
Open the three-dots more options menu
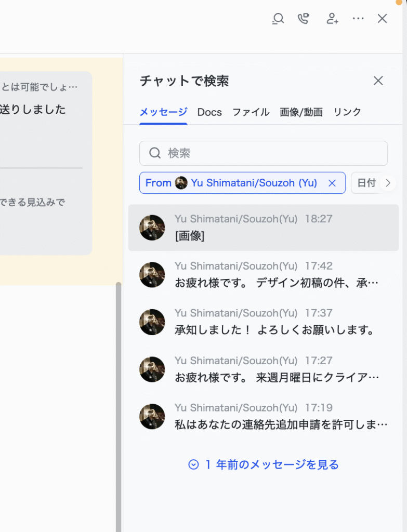coord(358,18)
